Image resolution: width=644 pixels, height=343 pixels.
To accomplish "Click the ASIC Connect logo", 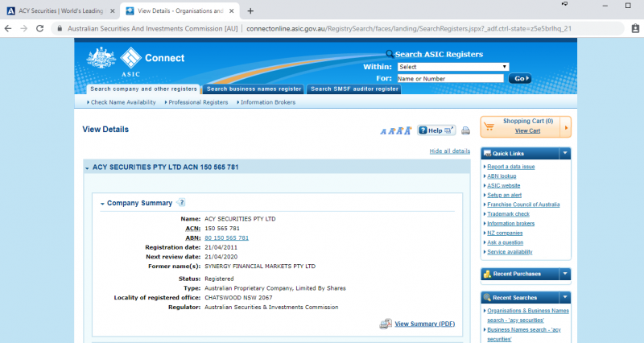I will [x=136, y=62].
